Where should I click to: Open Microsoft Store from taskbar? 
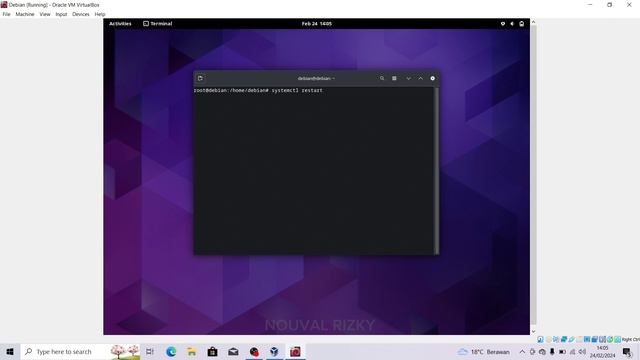[213, 351]
